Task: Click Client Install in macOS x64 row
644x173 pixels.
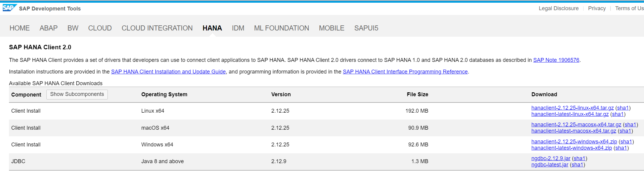Action: pyautogui.click(x=26, y=128)
